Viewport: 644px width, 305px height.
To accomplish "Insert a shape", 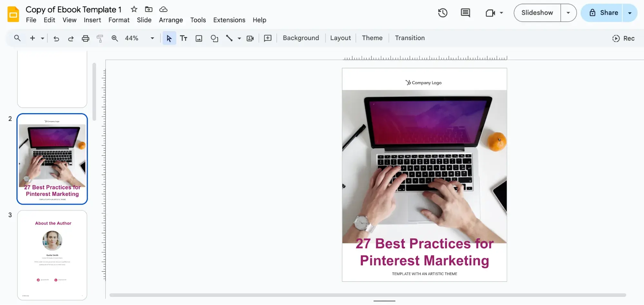I will (214, 38).
